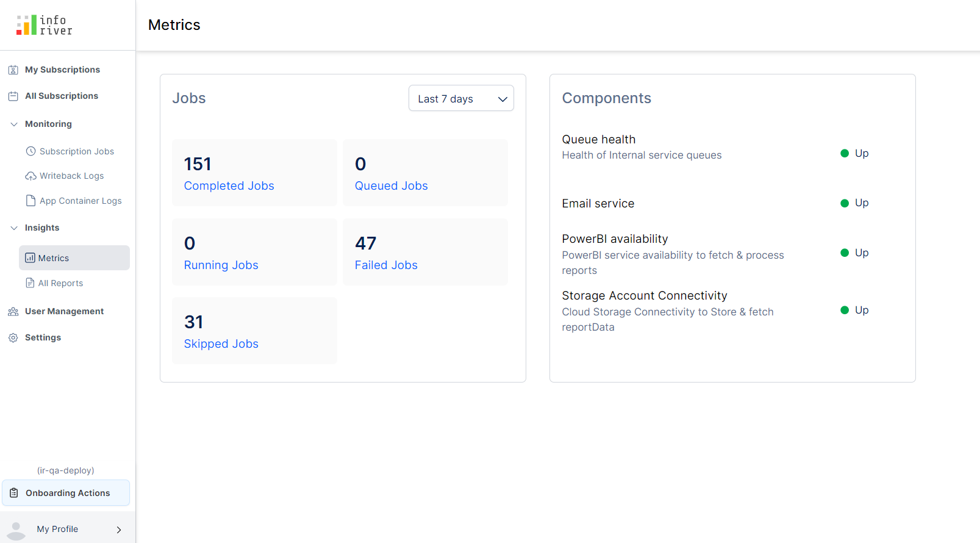Image resolution: width=980 pixels, height=543 pixels.
Task: Click the All Subscriptions calendar icon
Action: click(13, 96)
